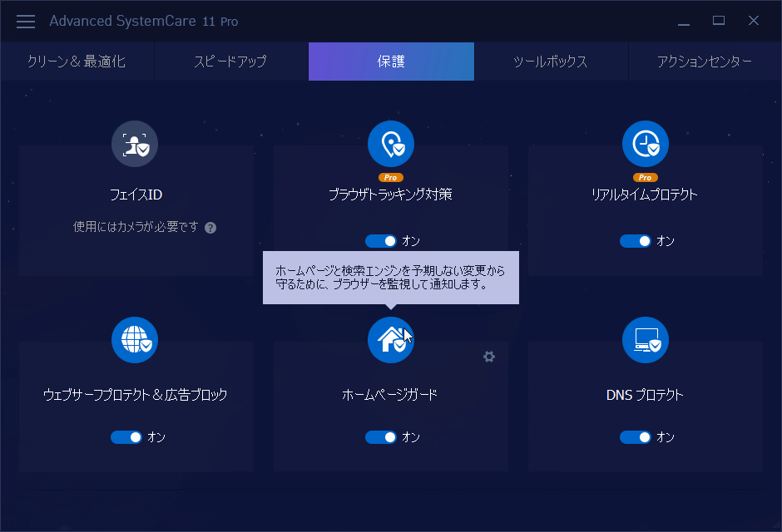Maximize the Advanced SystemCare window
This screenshot has width=782, height=532.
point(719,21)
